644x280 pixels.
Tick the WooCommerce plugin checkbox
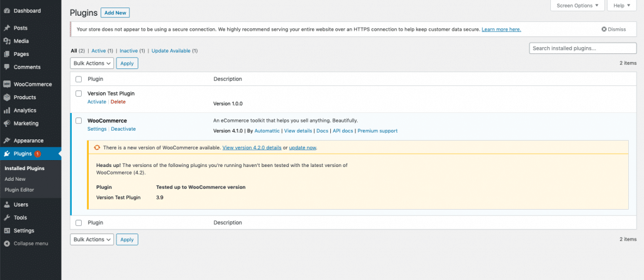pos(79,121)
